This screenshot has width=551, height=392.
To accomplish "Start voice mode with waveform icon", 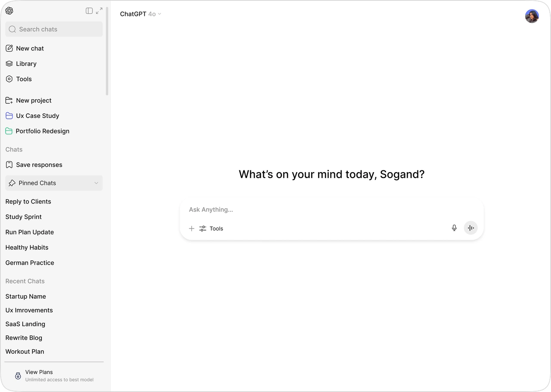I will pos(471,228).
